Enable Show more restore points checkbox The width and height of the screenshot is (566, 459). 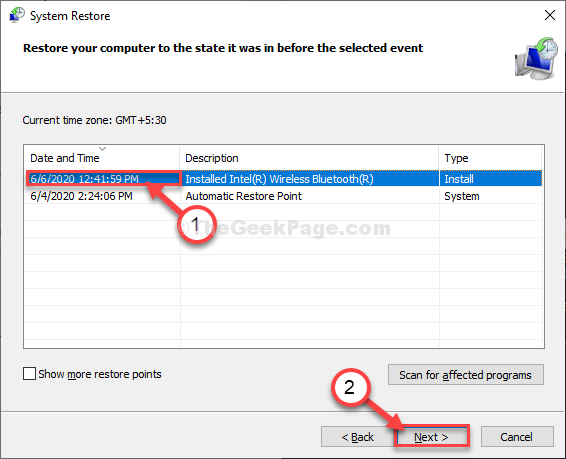(29, 373)
